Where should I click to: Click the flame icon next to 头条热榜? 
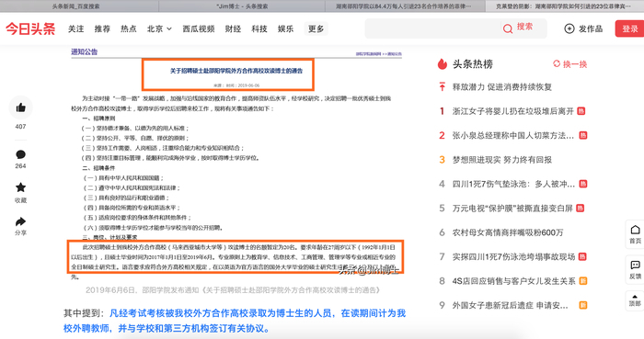tap(442, 64)
